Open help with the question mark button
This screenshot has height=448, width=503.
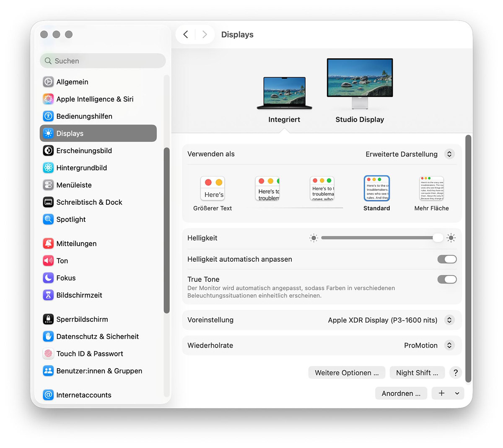[x=456, y=372]
